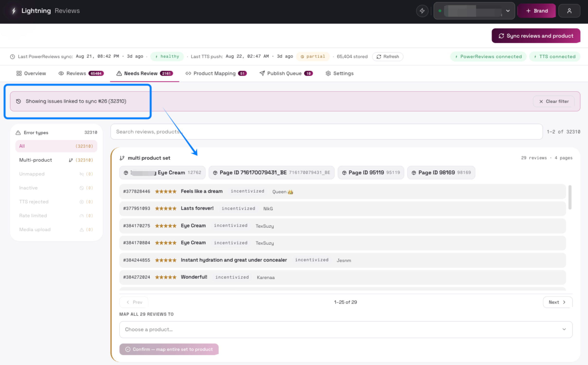
Task: Open the Publish Queue tab
Action: pyautogui.click(x=286, y=73)
